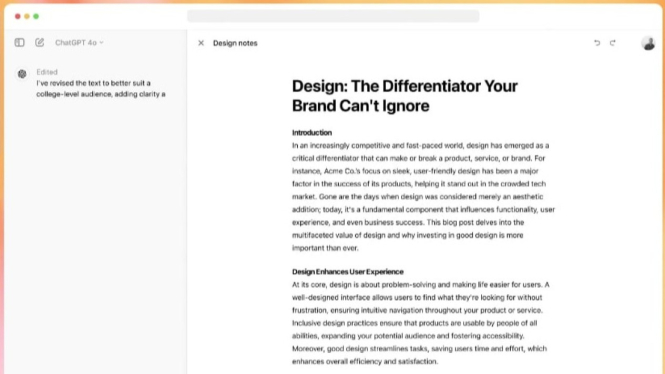Click the ChatGPT logo beside Edited message
This screenshot has width=665, height=374.
(22, 74)
